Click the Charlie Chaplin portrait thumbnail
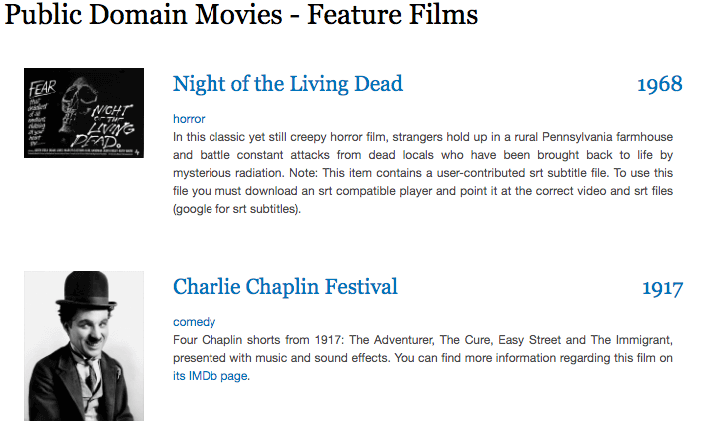The width and height of the screenshot is (720, 430). pos(84,345)
